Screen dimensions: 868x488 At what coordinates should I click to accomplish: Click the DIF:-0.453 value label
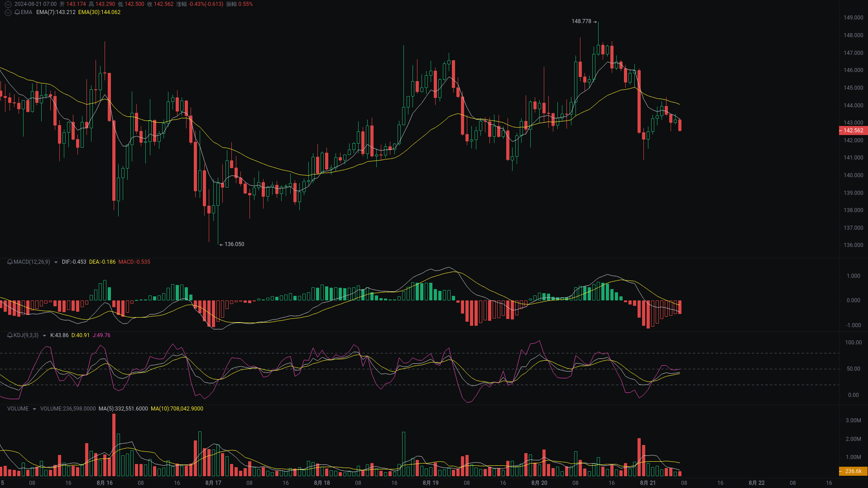coord(74,262)
